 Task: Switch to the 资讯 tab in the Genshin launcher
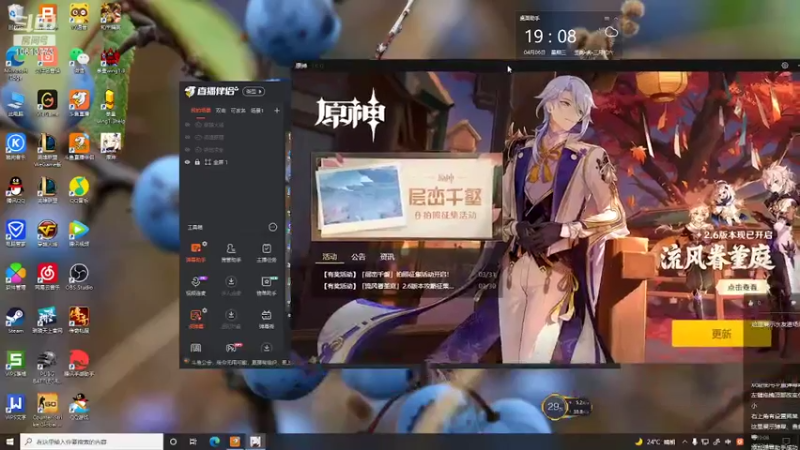(x=387, y=257)
